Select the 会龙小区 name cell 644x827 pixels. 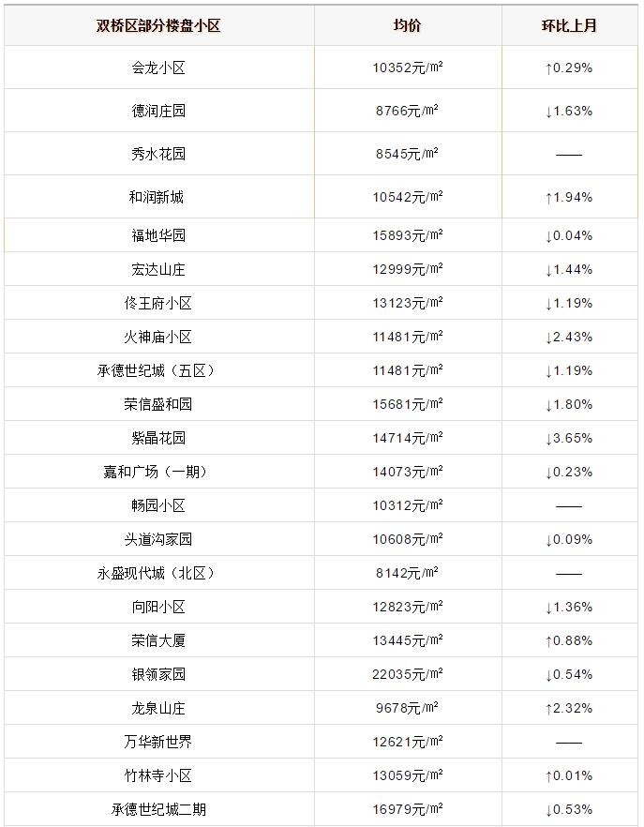point(158,68)
